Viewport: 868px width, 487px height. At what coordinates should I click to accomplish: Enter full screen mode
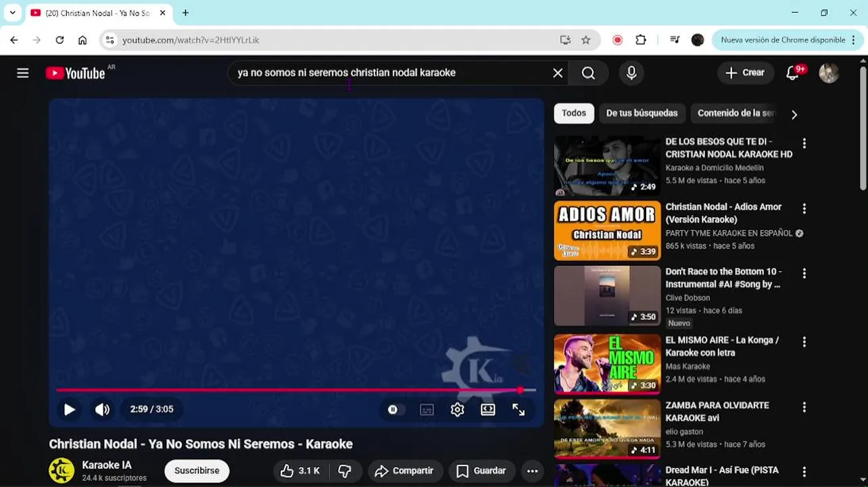519,410
